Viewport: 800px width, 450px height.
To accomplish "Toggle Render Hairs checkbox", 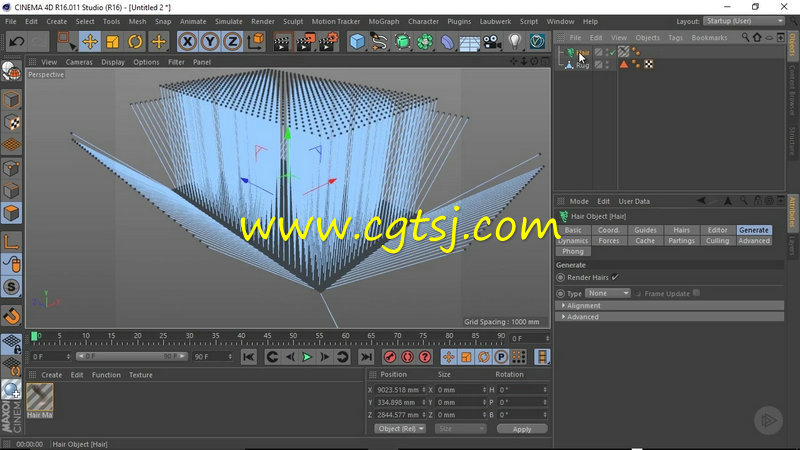I will point(615,277).
